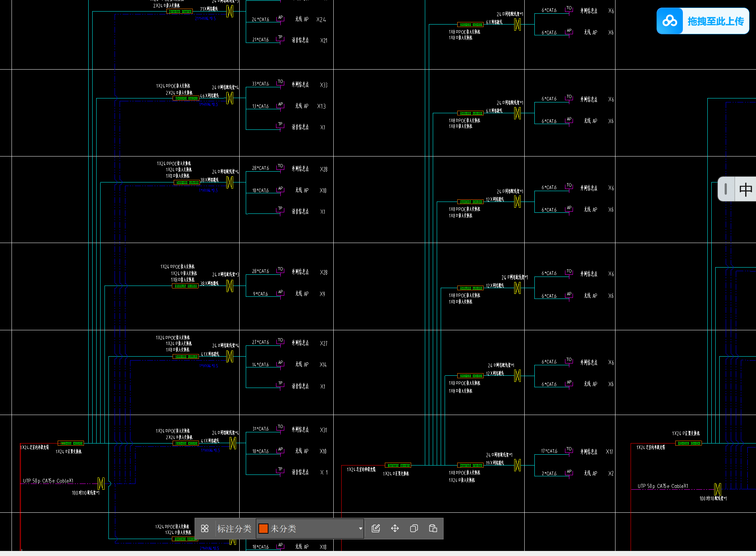Click the 标注分类 label in toolbar
This screenshot has height=556, width=756.
click(234, 529)
